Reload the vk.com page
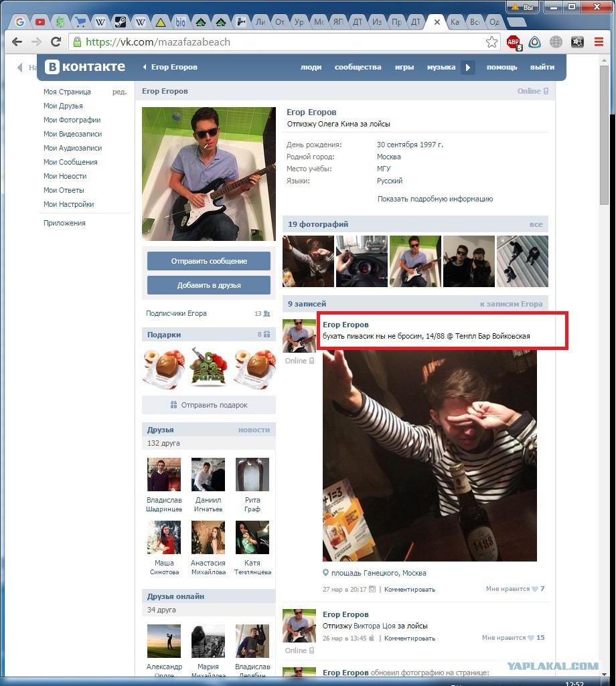This screenshot has width=616, height=686. pyautogui.click(x=56, y=42)
